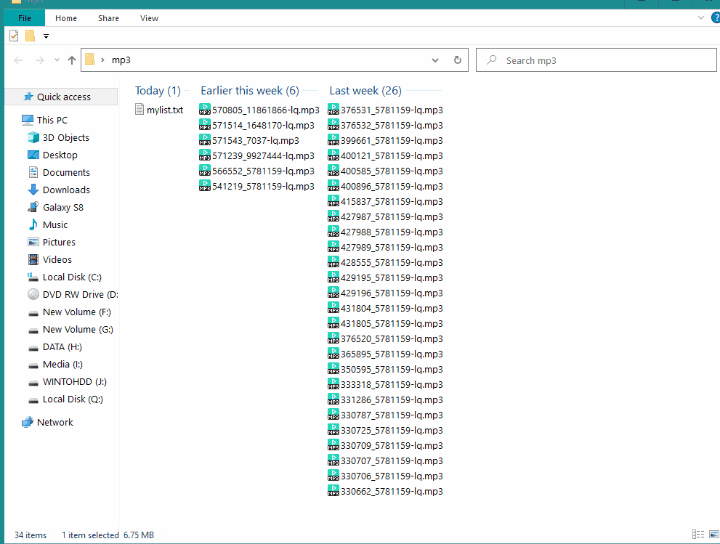Viewport: 720px width, 544px height.
Task: Select Local Disk (C:) drive
Action: pyautogui.click(x=72, y=277)
